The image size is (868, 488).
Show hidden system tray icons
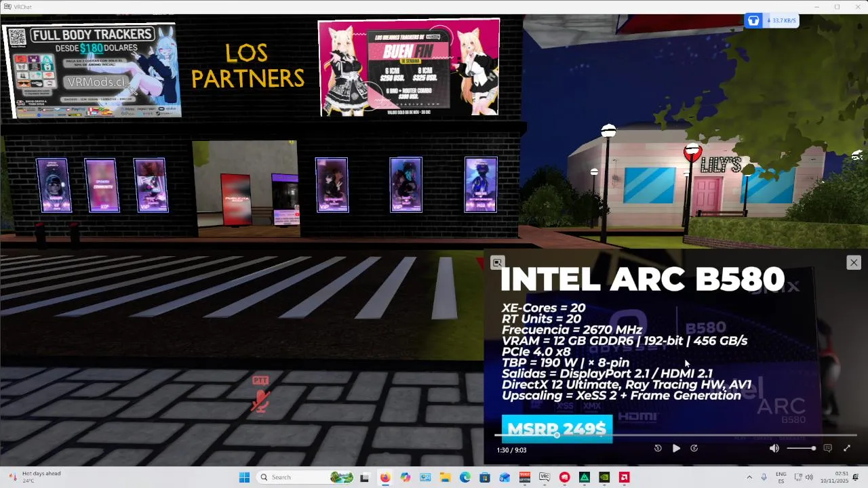click(x=749, y=477)
